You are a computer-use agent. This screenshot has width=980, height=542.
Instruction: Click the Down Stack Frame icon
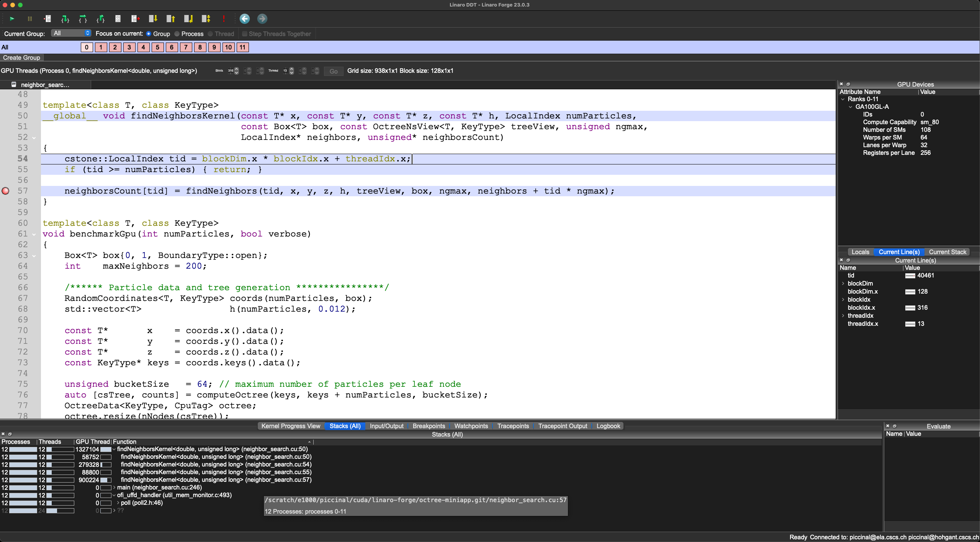[x=153, y=19]
